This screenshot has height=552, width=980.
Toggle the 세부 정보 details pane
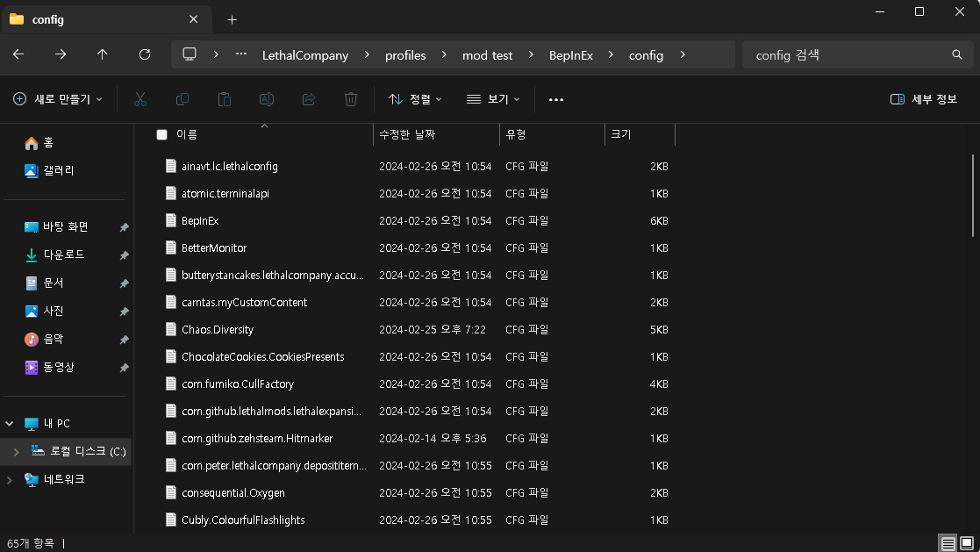(923, 99)
